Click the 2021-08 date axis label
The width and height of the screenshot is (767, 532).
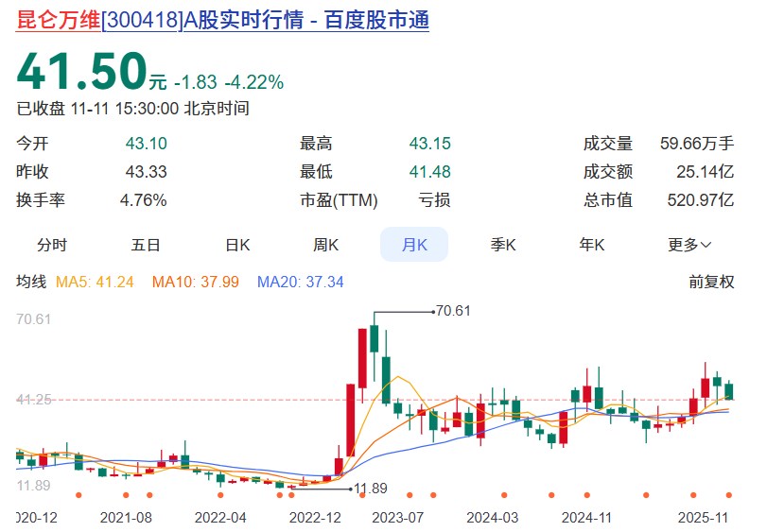click(x=126, y=517)
